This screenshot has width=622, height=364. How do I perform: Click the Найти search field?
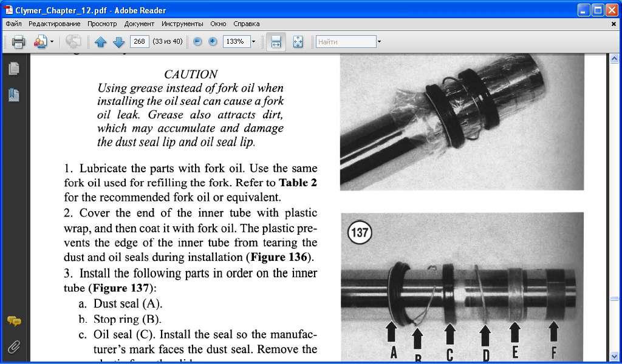346,42
